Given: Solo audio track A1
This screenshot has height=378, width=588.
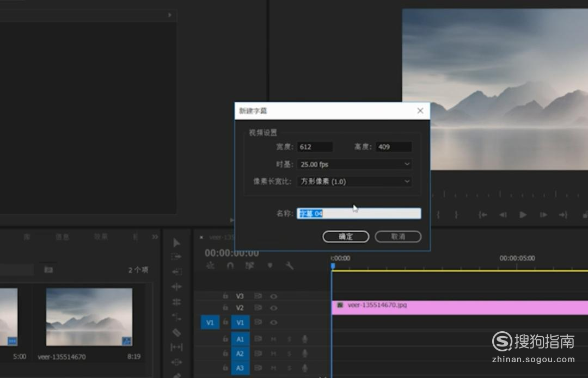Looking at the screenshot, I should click(x=289, y=339).
